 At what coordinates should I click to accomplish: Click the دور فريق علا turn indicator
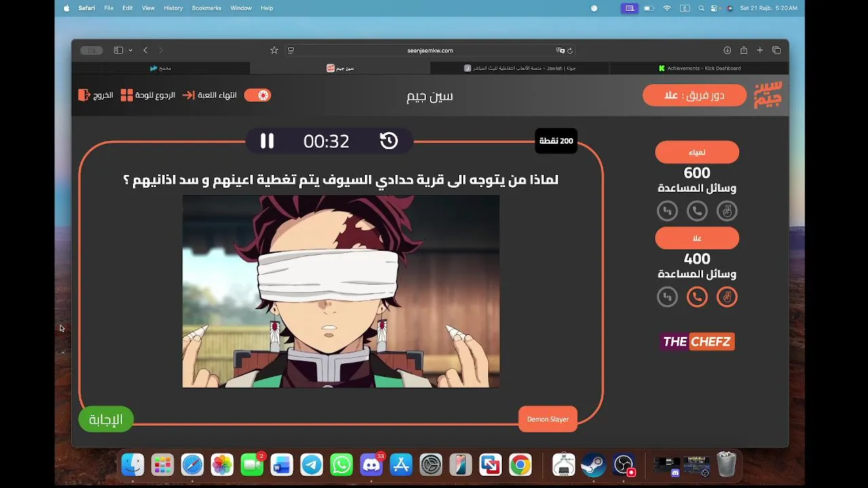[x=694, y=95]
